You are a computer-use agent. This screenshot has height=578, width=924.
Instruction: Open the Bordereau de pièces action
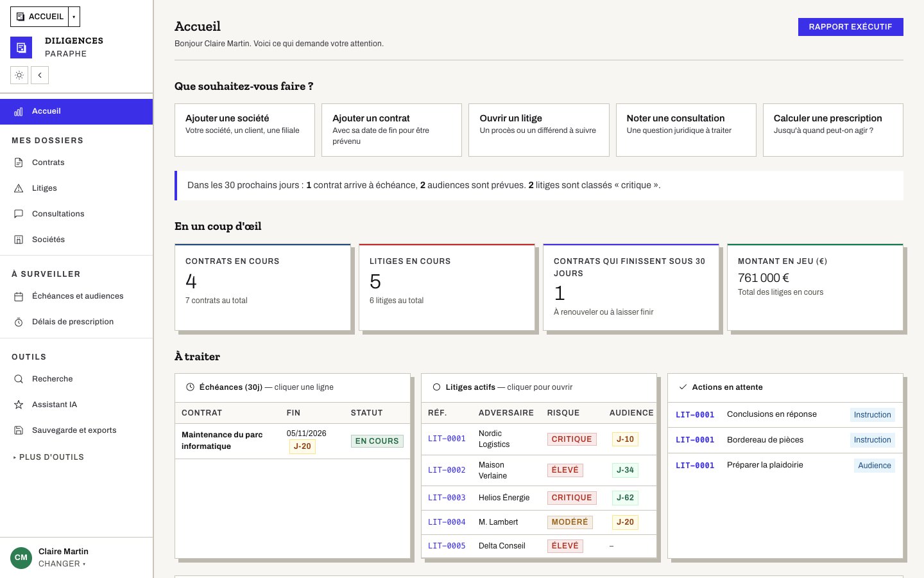[x=785, y=440]
